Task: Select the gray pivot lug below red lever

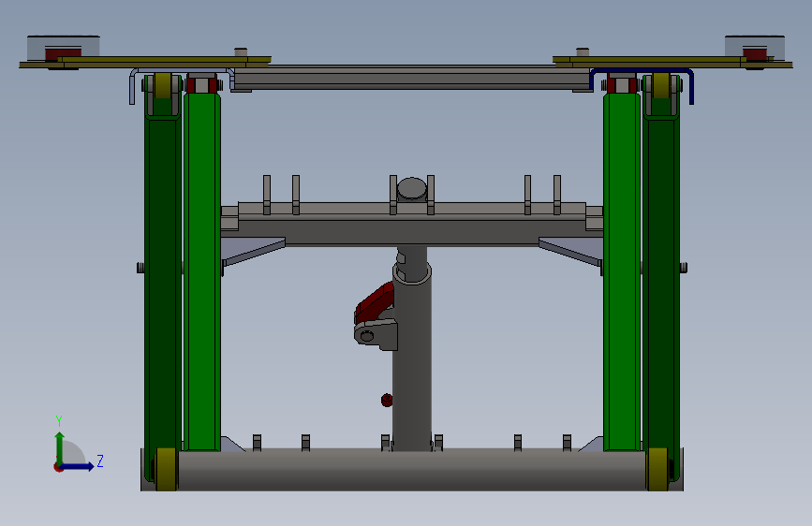Action: pos(376,334)
